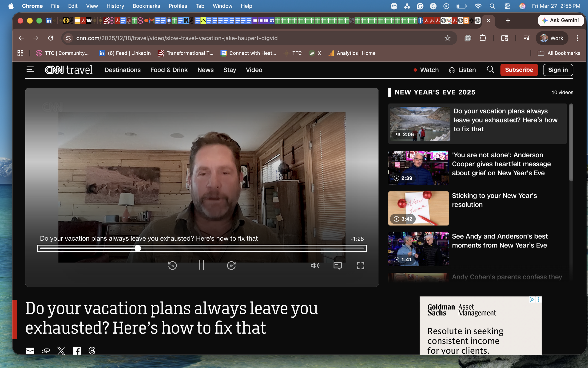Enter fullscreen video mode

pos(360,266)
